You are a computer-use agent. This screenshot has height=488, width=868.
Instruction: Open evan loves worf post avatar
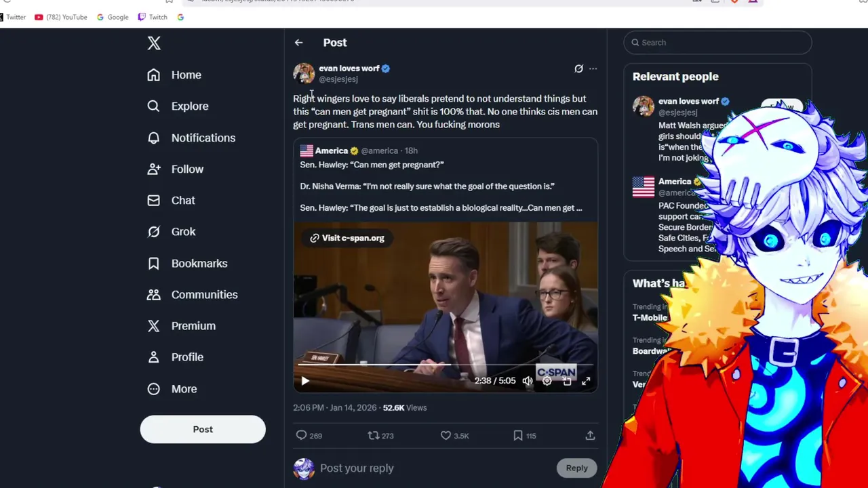pyautogui.click(x=304, y=73)
